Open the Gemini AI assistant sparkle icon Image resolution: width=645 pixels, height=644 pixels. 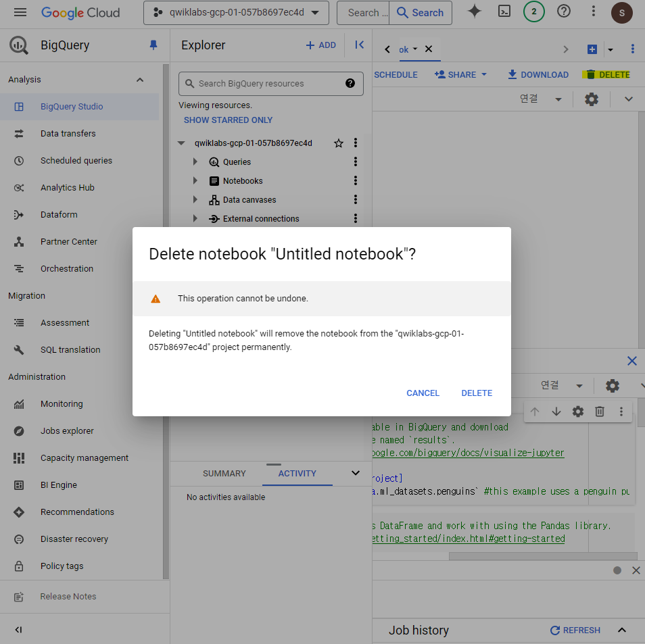475,11
